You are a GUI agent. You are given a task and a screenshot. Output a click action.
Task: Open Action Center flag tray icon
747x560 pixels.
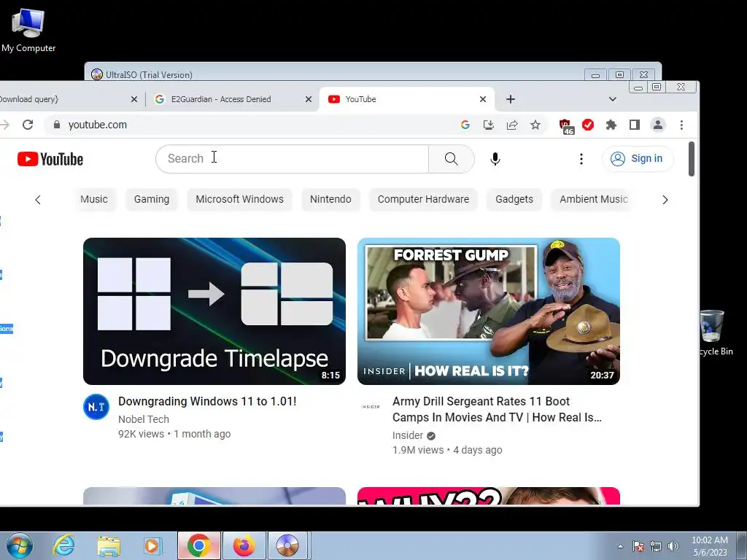638,546
